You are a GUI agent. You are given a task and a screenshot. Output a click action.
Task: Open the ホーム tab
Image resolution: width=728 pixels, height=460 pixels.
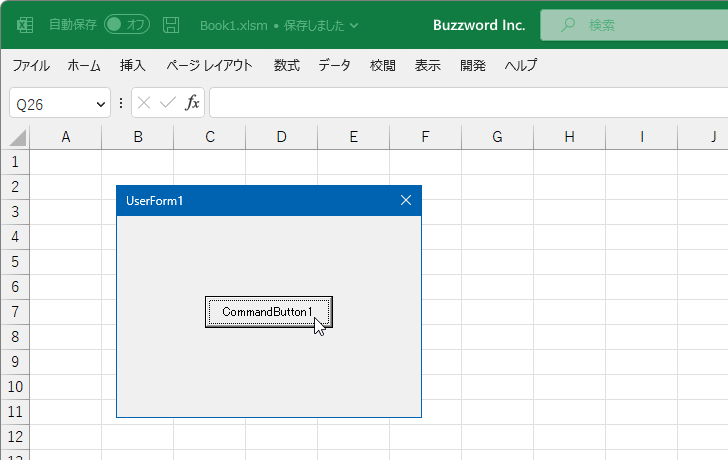(84, 65)
